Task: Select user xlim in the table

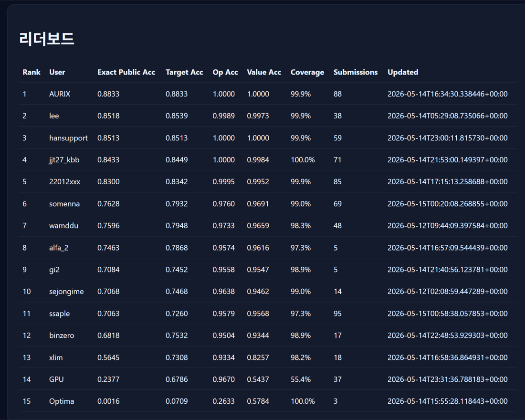Action: coord(56,357)
